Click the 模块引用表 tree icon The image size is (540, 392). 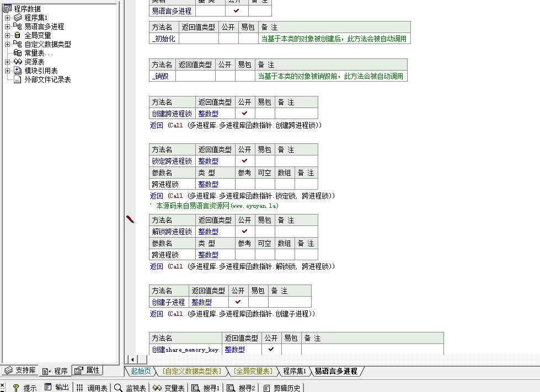[18, 71]
